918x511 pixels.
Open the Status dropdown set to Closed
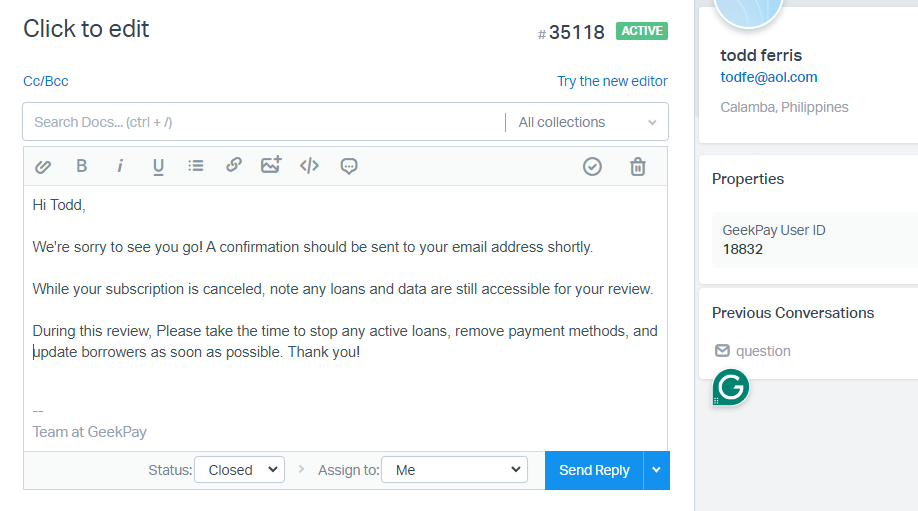pyautogui.click(x=239, y=470)
